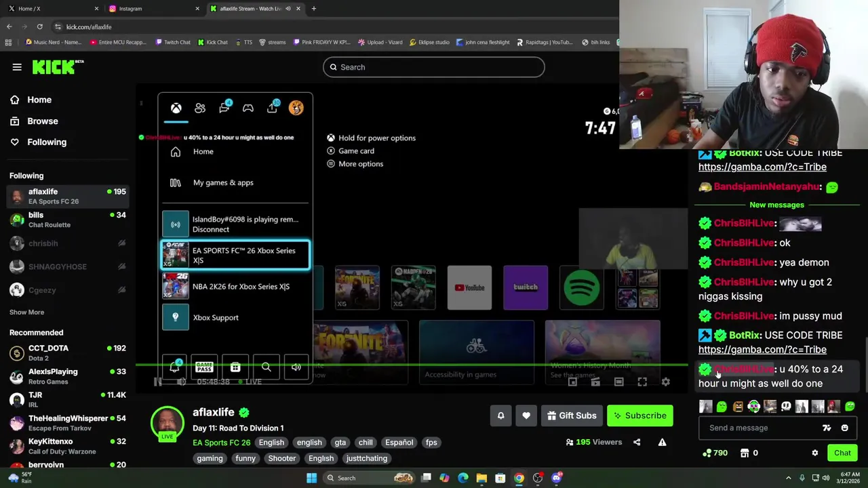Send message with the green Chat button
Viewport: 868px width, 488px height.
tap(842, 453)
